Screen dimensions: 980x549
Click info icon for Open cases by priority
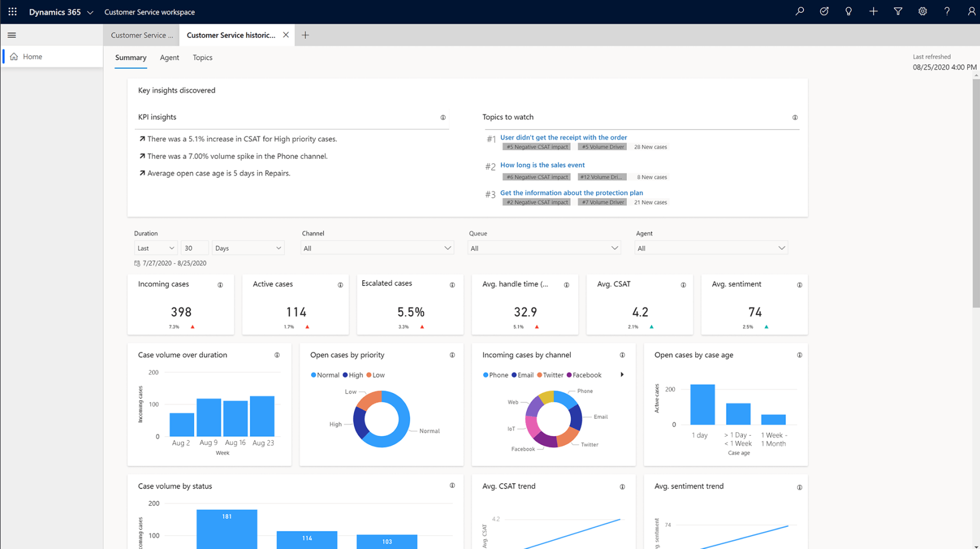pos(452,355)
